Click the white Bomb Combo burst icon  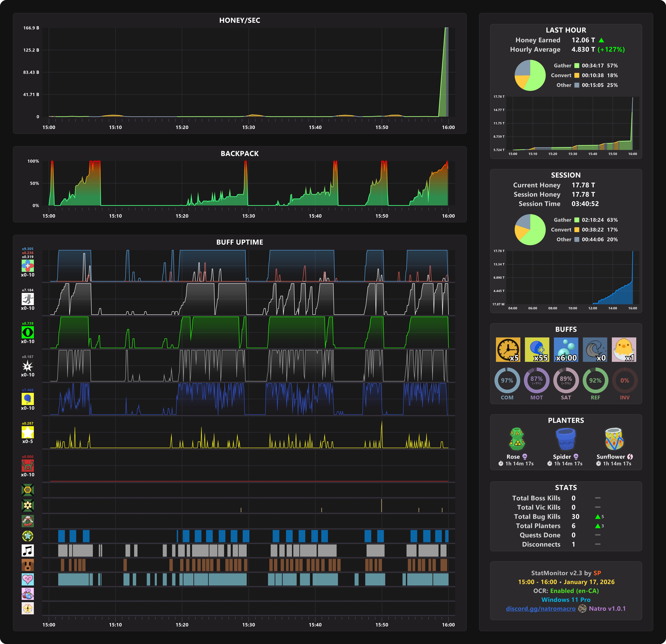pyautogui.click(x=28, y=366)
